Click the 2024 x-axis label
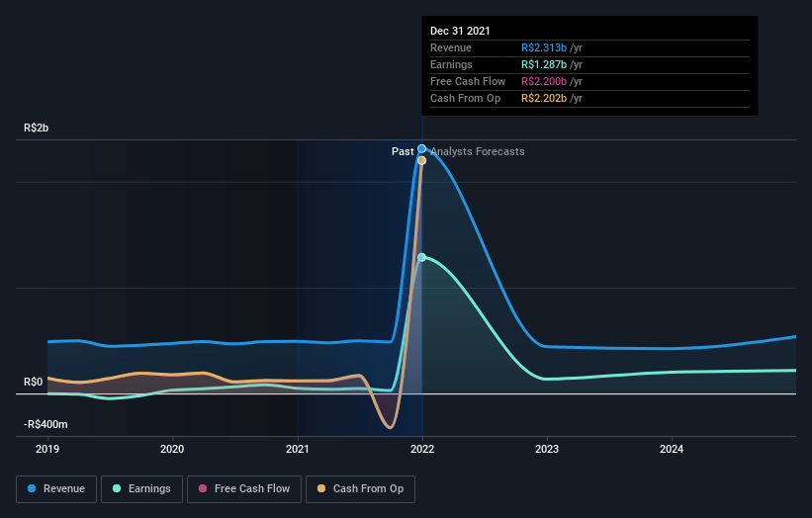Image resolution: width=812 pixels, height=518 pixels. pos(672,449)
